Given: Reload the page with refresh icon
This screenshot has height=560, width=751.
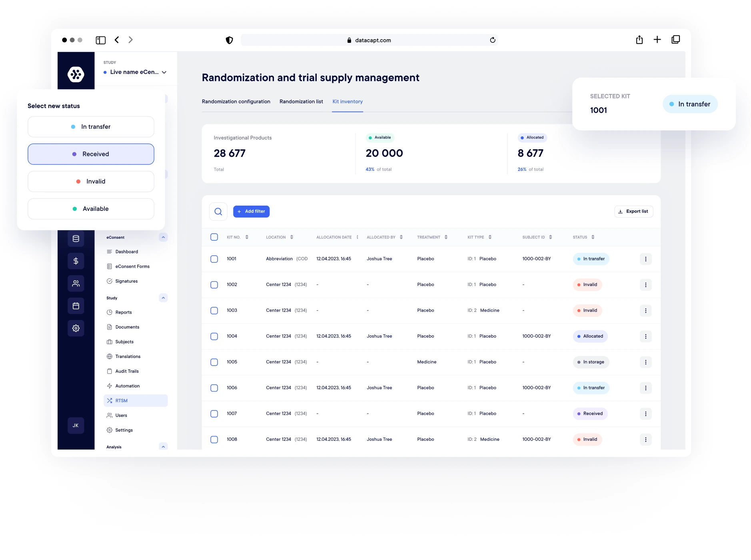Looking at the screenshot, I should [493, 40].
